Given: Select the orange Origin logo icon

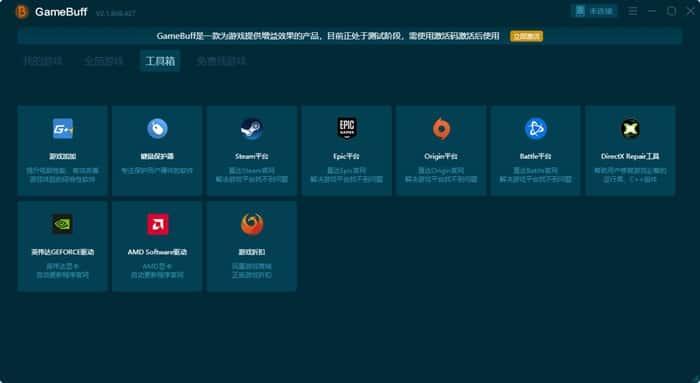Looking at the screenshot, I should (x=441, y=129).
